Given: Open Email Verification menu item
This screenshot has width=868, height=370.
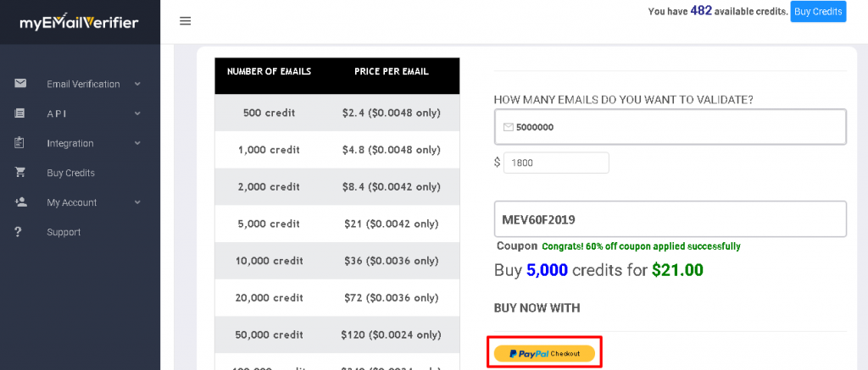Looking at the screenshot, I should (83, 84).
